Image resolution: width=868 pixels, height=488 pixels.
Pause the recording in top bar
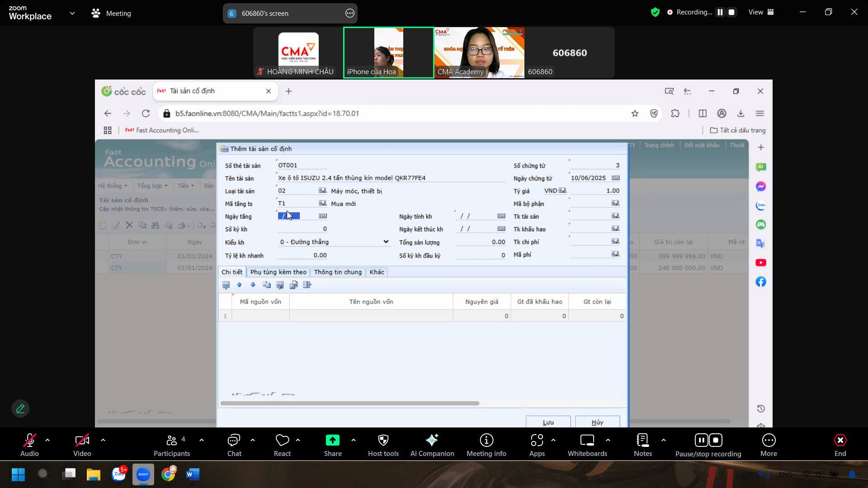720,12
